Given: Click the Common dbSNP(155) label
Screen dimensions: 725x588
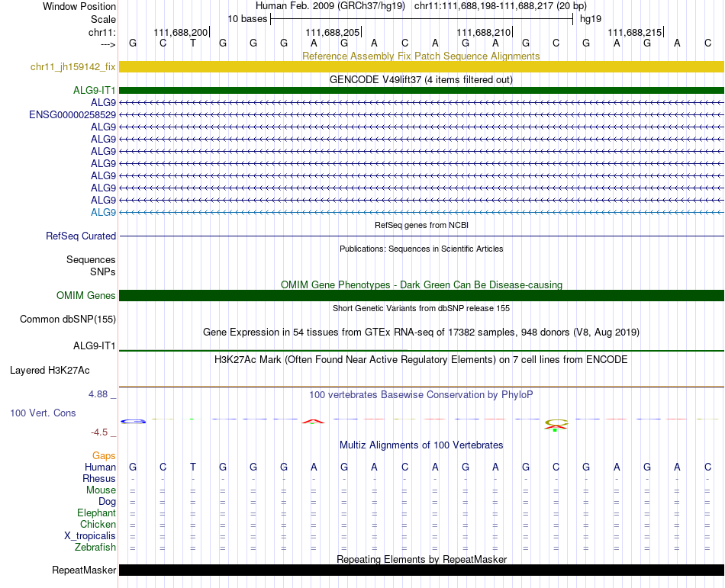Looking at the screenshot, I should pos(67,320).
